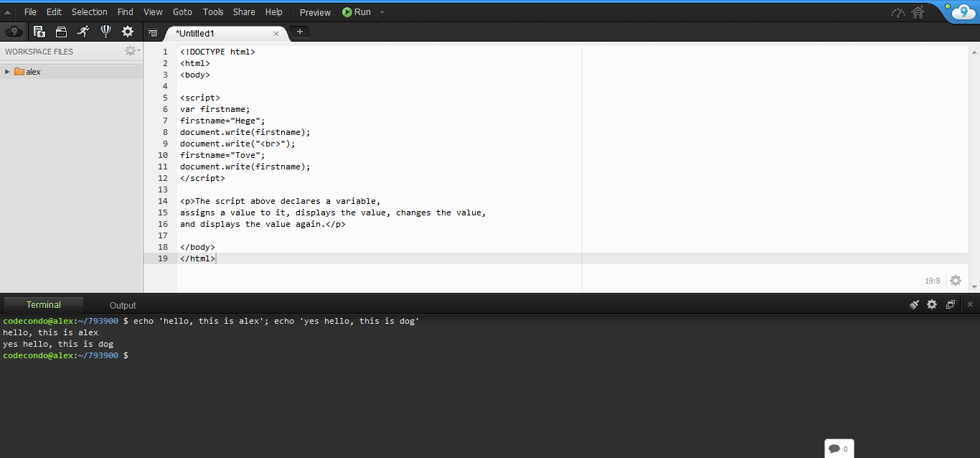This screenshot has width=980, height=458.
Task: Click the empty terminal prompt after the last $
Action: click(133, 355)
